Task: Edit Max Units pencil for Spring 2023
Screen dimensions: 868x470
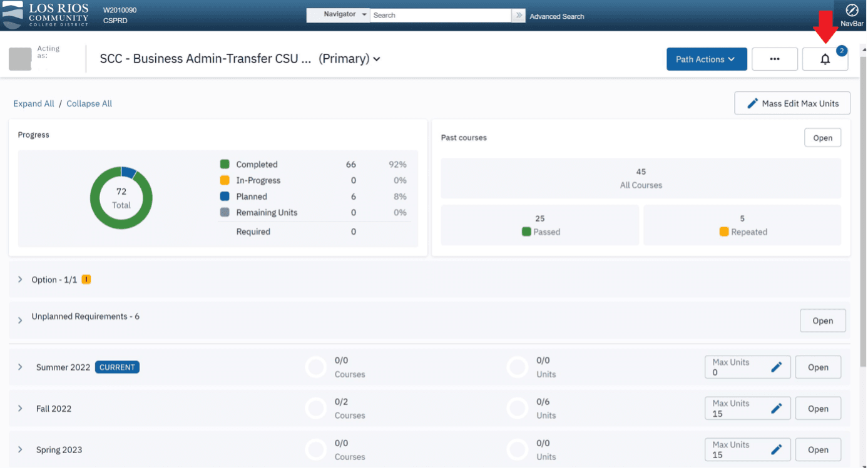Action: point(777,450)
